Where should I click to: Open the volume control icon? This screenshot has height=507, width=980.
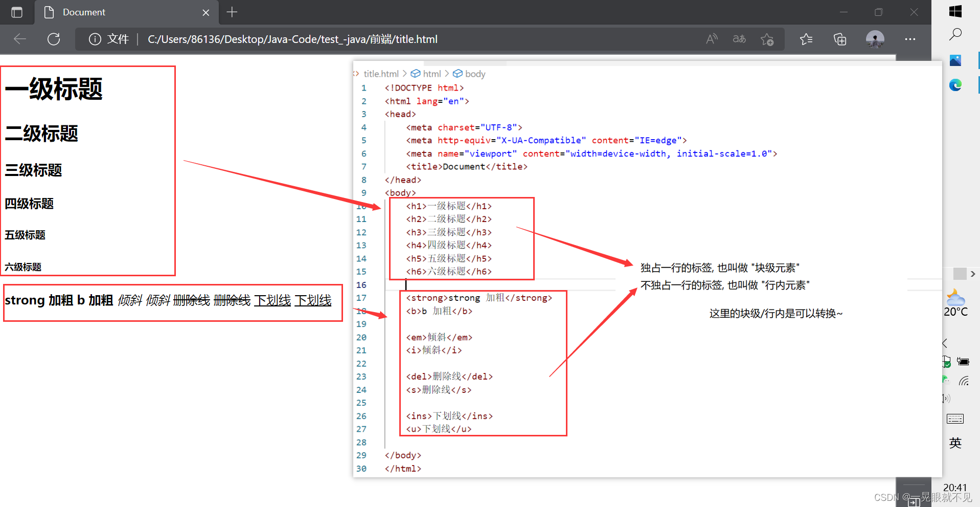click(x=946, y=399)
